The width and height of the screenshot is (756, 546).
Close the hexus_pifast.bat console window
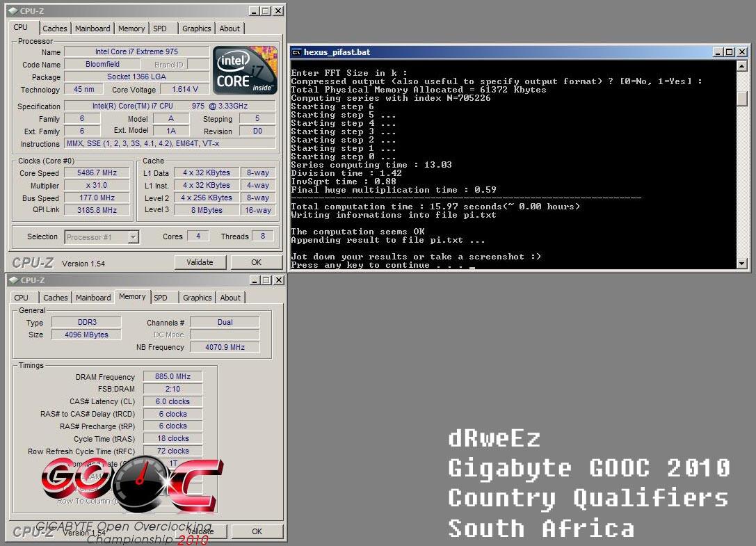[743, 52]
